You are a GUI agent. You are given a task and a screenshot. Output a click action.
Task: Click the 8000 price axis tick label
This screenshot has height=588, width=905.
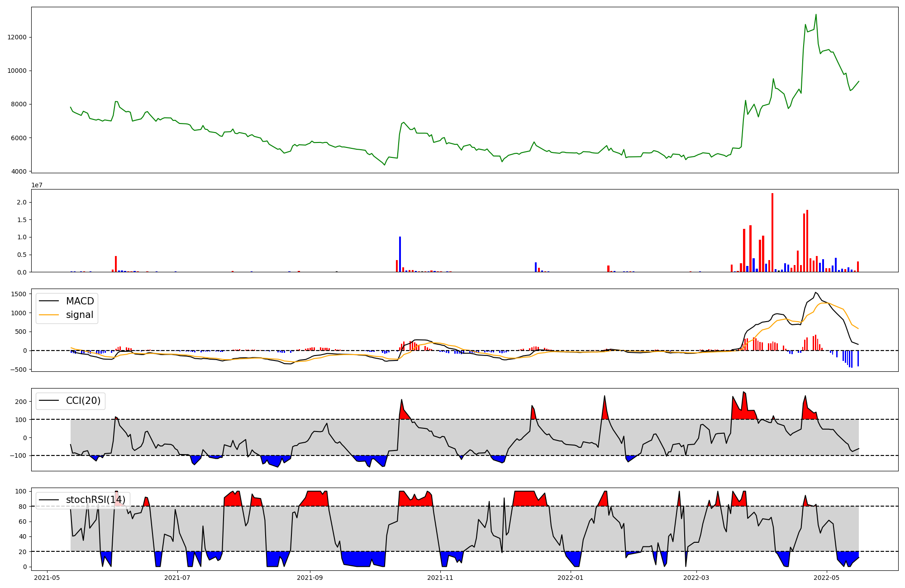tap(19, 104)
